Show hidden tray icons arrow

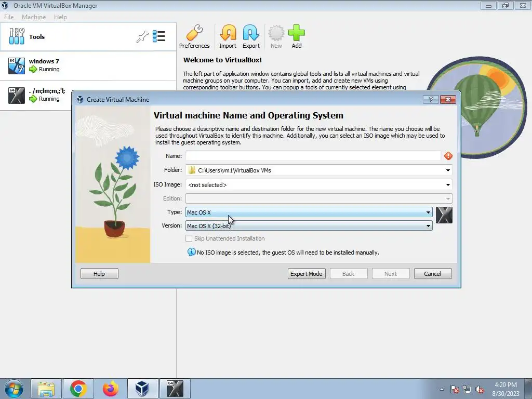point(442,390)
